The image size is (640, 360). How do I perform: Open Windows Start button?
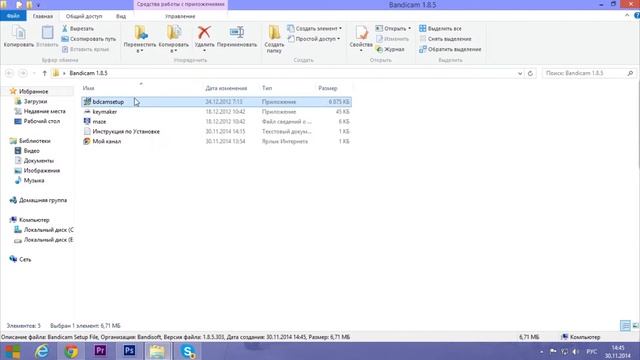point(12,351)
